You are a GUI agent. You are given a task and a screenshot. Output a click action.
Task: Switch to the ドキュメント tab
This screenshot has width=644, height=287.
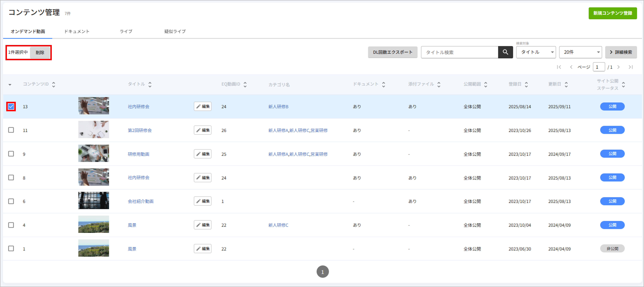[x=77, y=31]
